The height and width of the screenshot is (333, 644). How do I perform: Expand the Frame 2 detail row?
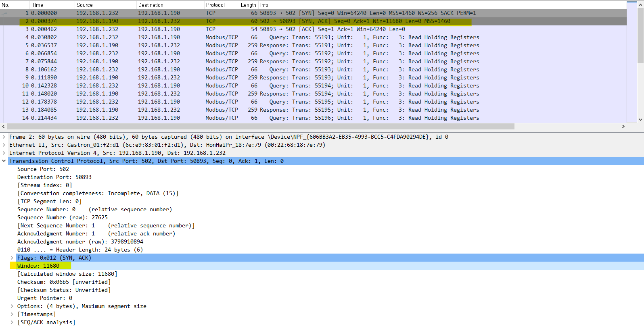(x=4, y=137)
